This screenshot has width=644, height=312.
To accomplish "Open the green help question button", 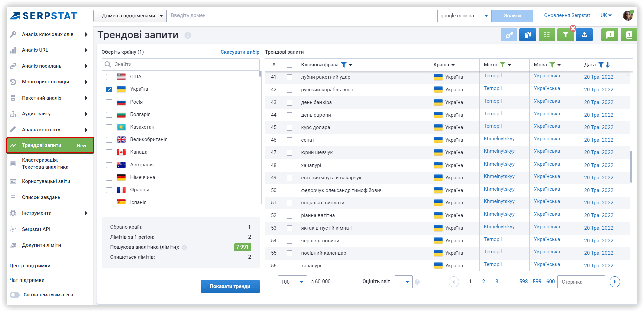I will [629, 35].
